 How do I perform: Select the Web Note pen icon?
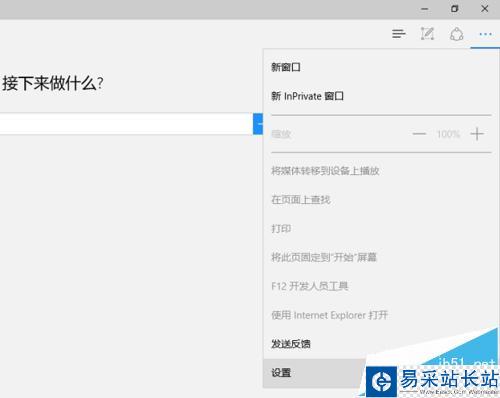coord(427,34)
